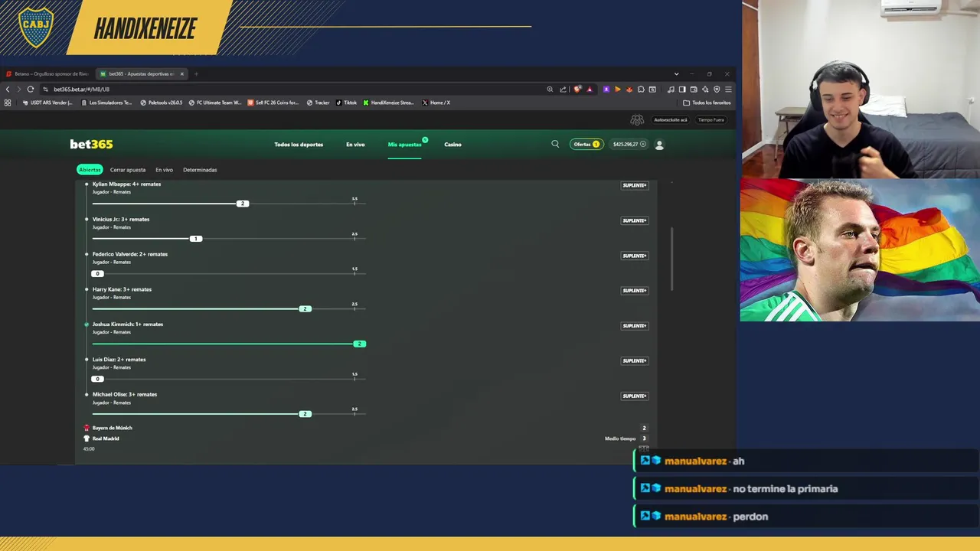This screenshot has width=980, height=551.
Task: Click Vinicius Jr shots progress marker
Action: point(195,239)
